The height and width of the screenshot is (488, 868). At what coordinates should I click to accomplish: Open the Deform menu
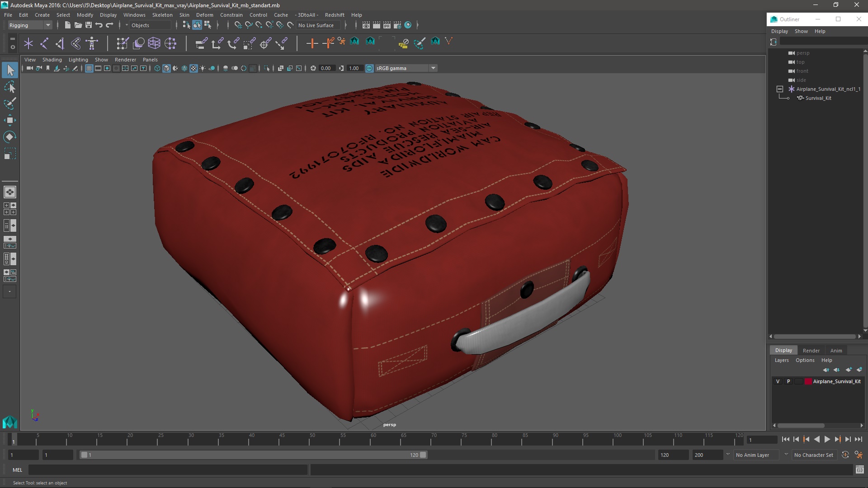coord(204,15)
